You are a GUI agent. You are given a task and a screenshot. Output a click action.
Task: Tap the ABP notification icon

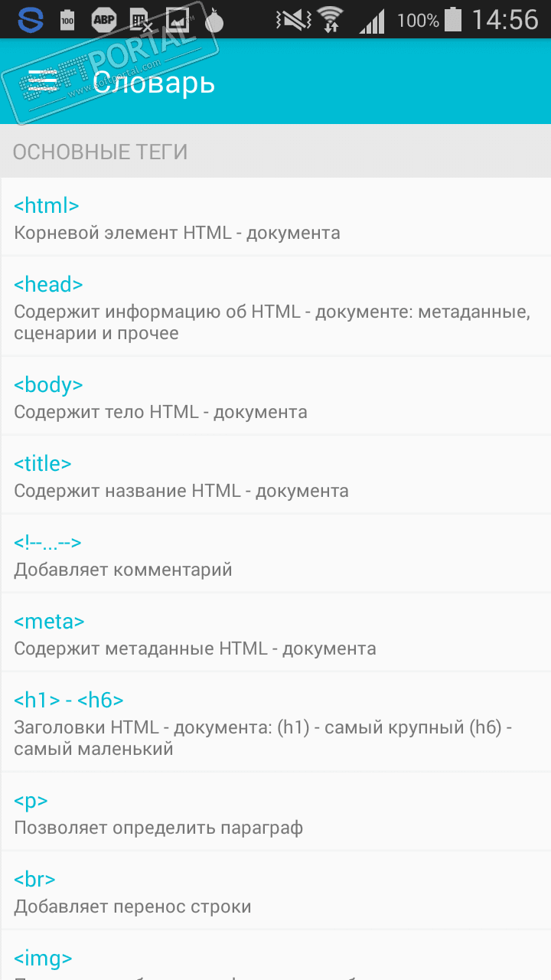click(103, 19)
